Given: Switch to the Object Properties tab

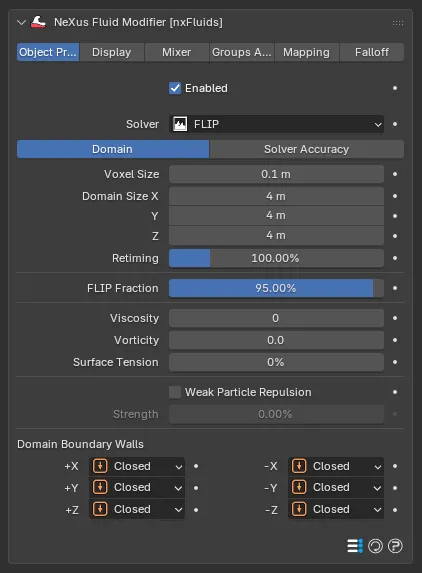Looking at the screenshot, I should [x=48, y=52].
